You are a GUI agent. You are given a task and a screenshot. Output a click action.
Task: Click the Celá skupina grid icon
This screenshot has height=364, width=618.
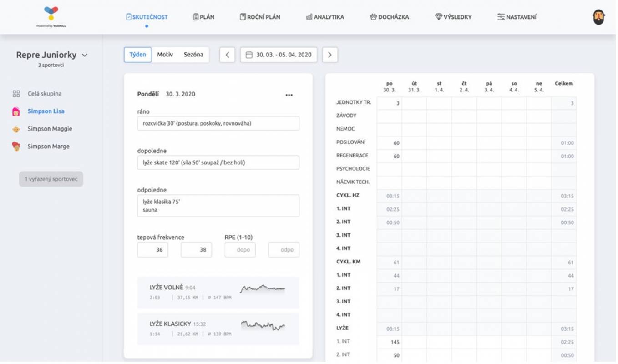pos(16,94)
